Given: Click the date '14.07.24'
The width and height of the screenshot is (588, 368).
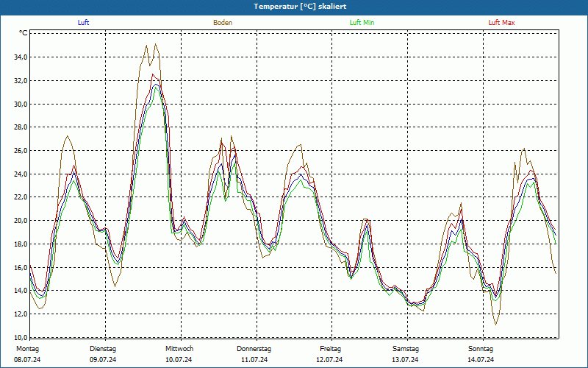Looking at the screenshot, I should coord(481,360).
